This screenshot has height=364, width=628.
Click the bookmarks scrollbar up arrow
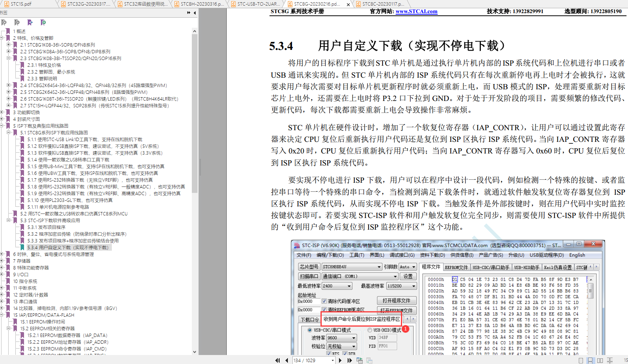194,31
